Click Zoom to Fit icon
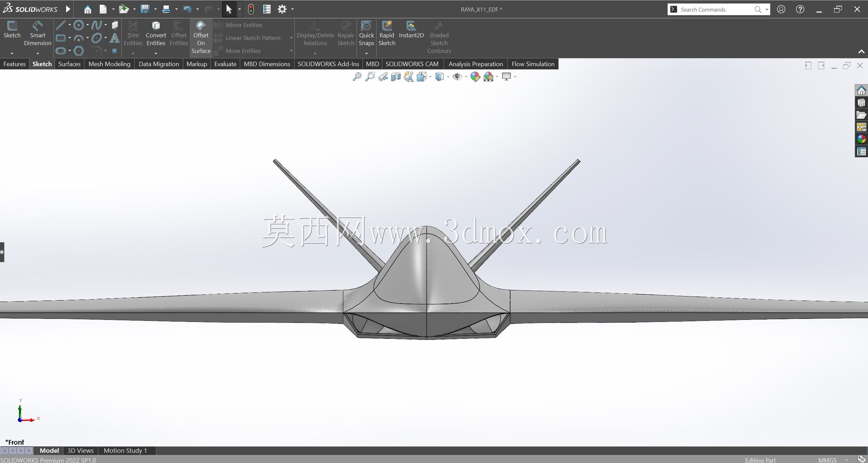Screen dimensions: 868x463 click(x=357, y=77)
